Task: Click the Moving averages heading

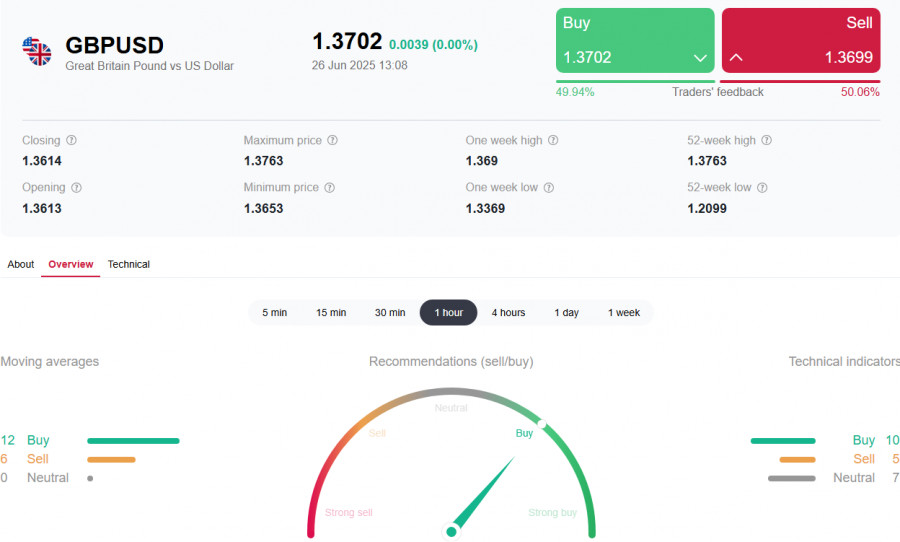Action: (x=49, y=362)
